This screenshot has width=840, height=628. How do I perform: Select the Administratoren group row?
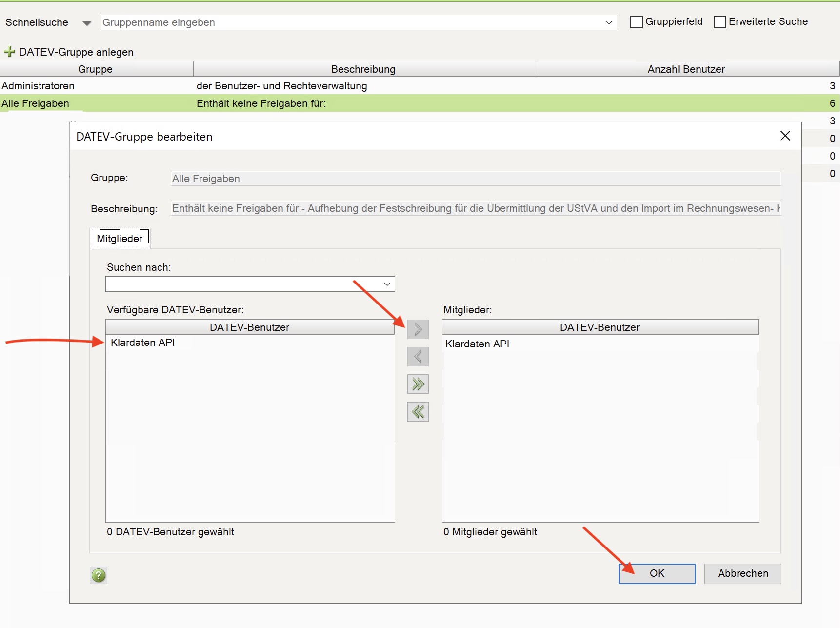[x=420, y=86]
